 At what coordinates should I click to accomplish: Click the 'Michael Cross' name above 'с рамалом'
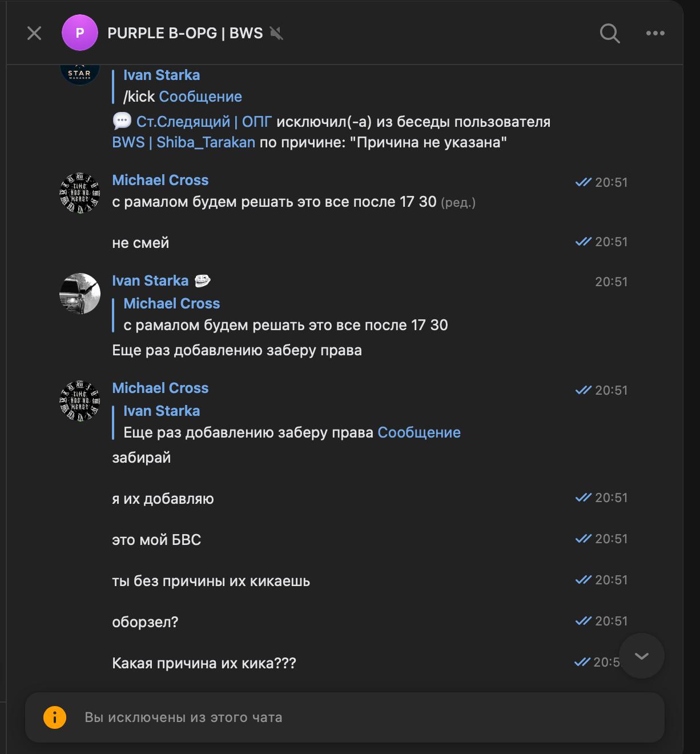(x=160, y=180)
